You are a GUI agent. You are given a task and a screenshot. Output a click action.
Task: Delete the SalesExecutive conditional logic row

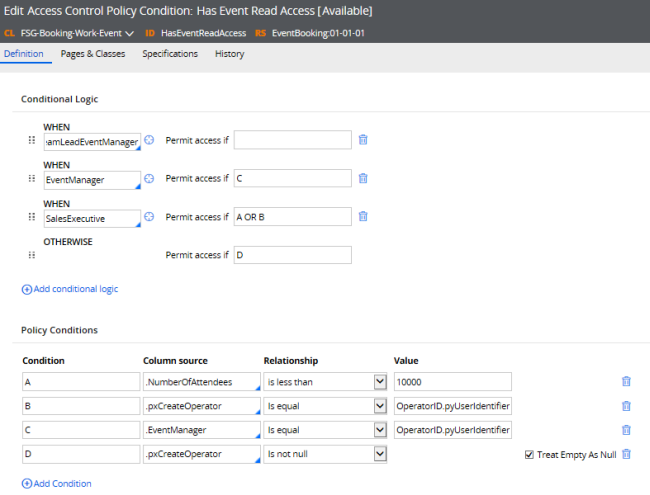pos(363,216)
